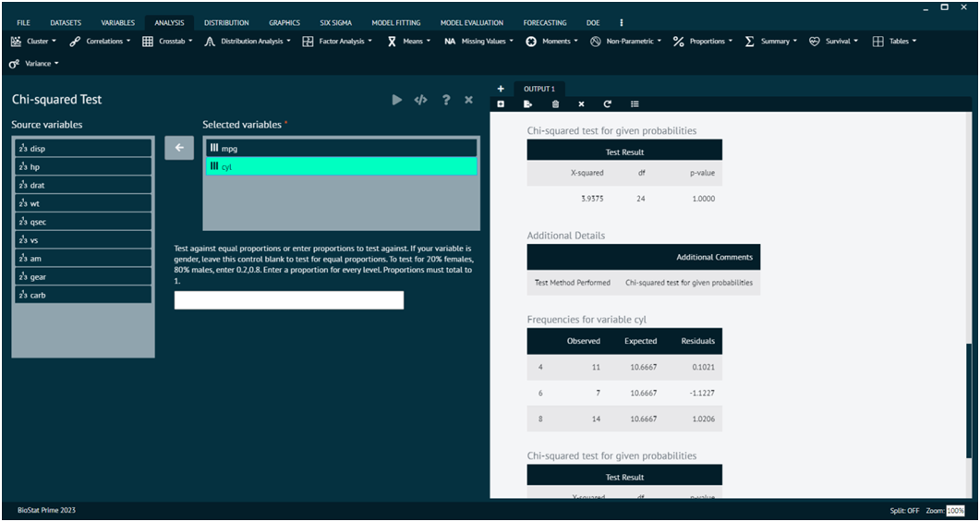This screenshot has height=522, width=980.
Task: Expand the Proportions dropdown
Action: [702, 42]
